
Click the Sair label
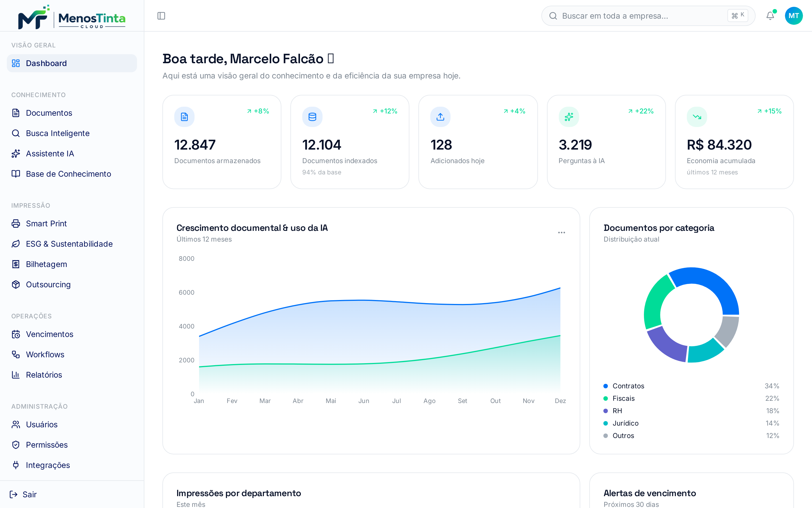pos(30,494)
